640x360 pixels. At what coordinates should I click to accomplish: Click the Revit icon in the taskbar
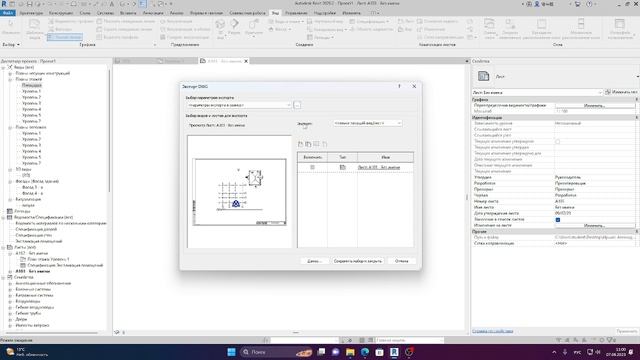coord(394,352)
